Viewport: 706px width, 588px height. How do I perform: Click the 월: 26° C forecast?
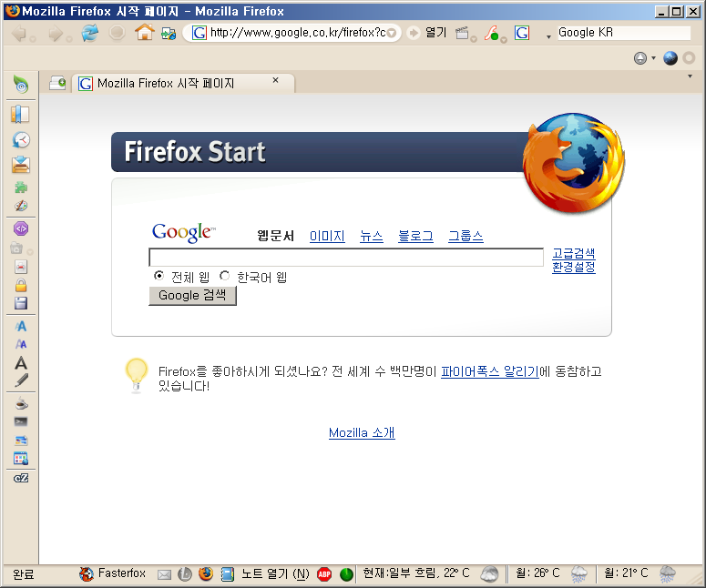[x=537, y=573]
